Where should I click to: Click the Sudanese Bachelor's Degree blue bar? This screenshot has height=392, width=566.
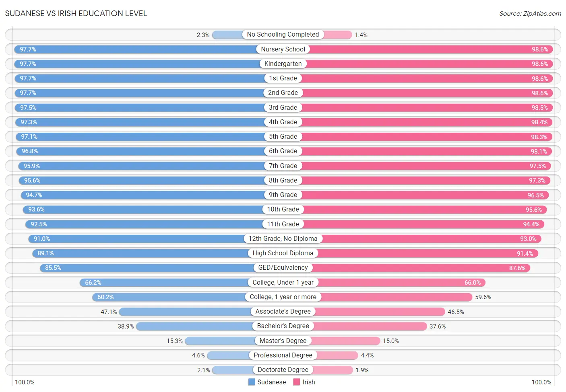(x=194, y=326)
